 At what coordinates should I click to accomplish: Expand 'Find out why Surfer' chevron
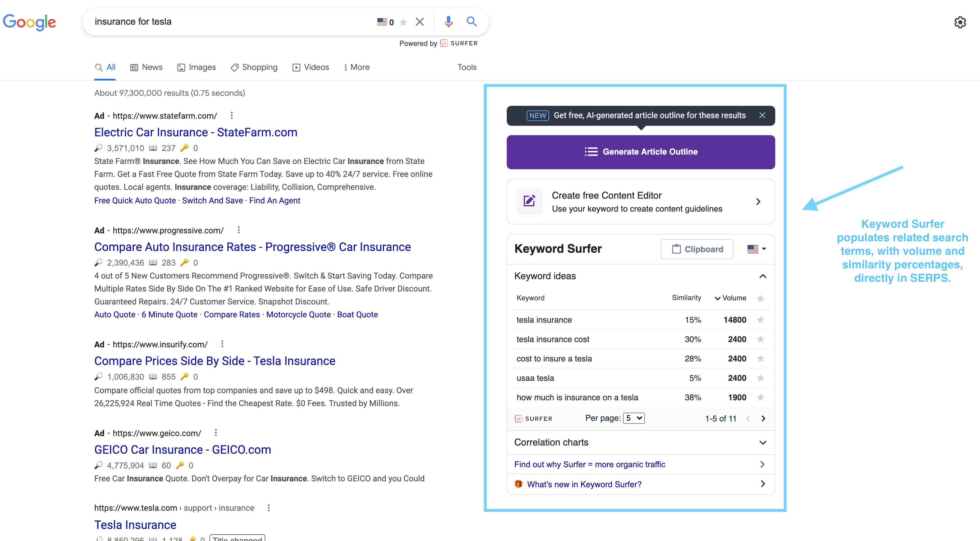762,464
